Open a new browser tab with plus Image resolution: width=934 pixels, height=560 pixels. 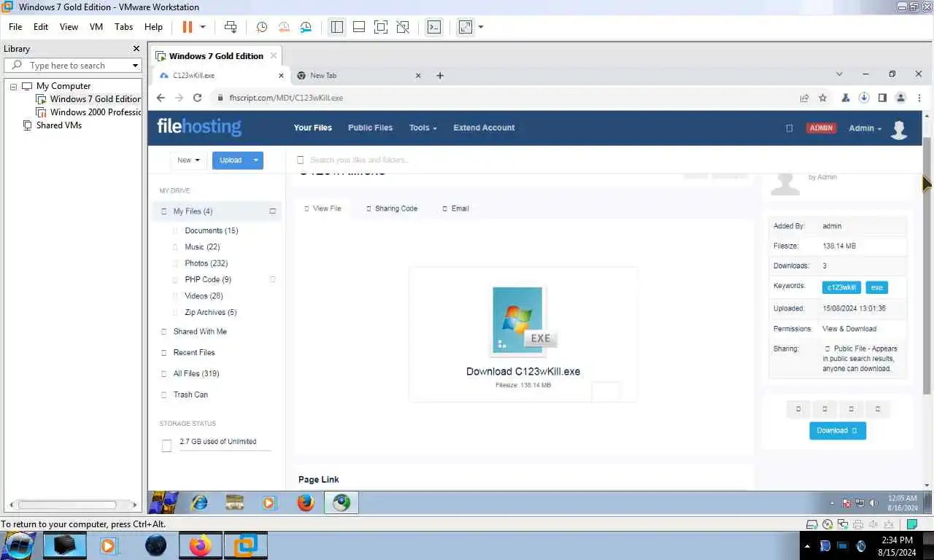pyautogui.click(x=440, y=76)
